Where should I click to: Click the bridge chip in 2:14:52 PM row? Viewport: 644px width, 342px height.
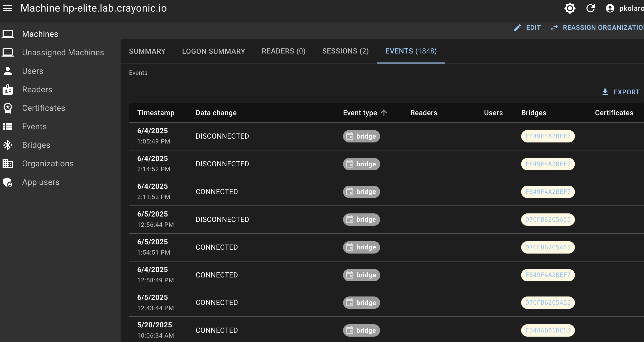(x=361, y=164)
